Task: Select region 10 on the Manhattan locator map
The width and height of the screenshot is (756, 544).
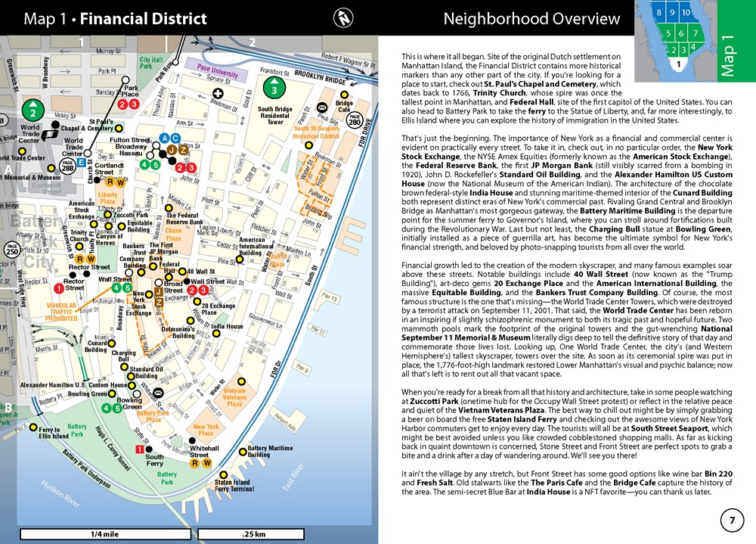Action: [685, 14]
